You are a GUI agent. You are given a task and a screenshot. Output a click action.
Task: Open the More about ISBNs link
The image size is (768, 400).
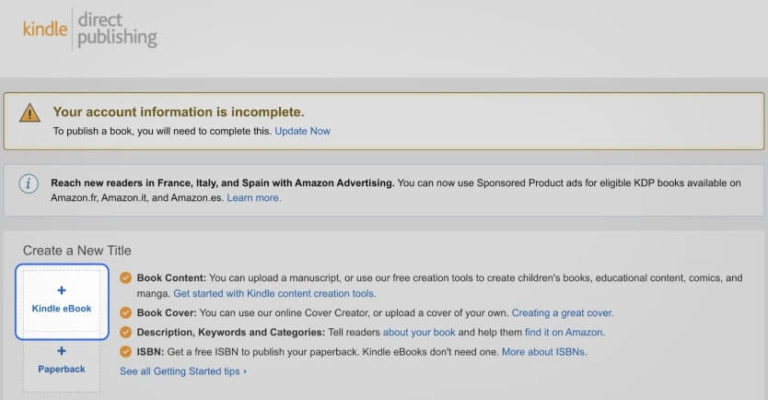click(544, 352)
